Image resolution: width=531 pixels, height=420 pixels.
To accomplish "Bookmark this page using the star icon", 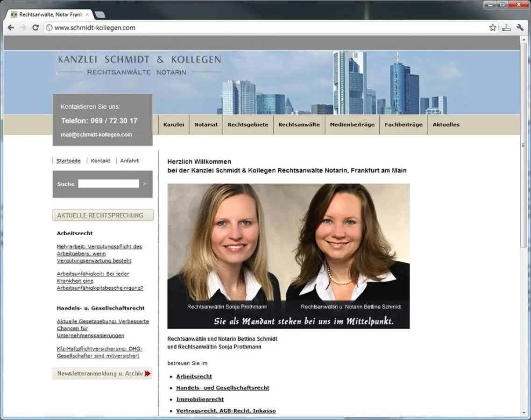I will tap(492, 28).
